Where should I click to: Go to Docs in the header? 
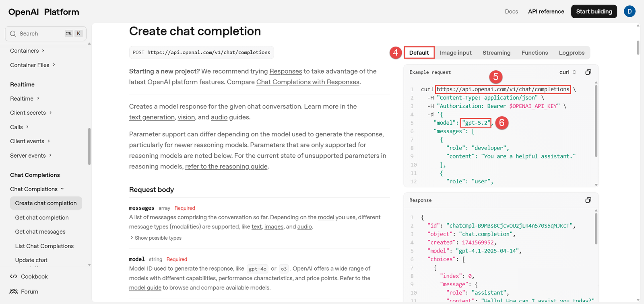tap(511, 12)
